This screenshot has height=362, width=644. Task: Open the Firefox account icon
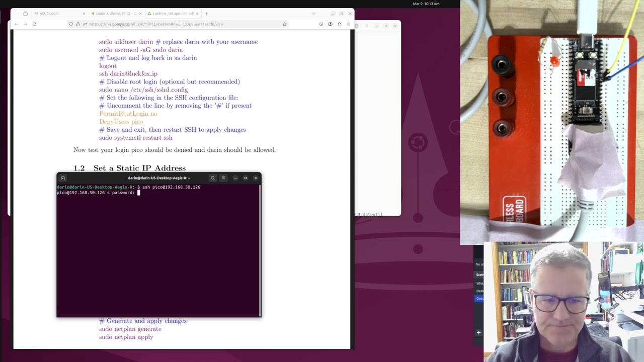tap(330, 24)
